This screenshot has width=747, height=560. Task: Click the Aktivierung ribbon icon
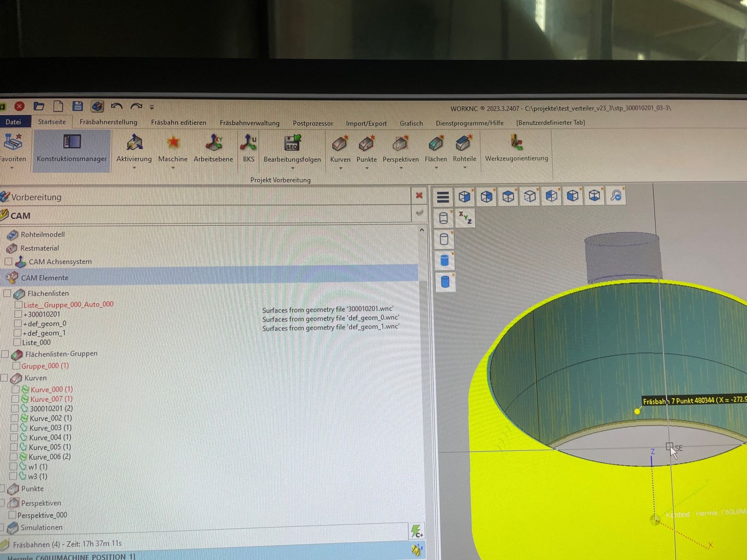tap(134, 143)
